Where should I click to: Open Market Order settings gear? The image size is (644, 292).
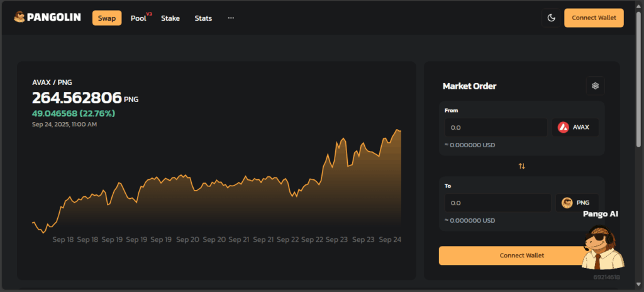[x=596, y=86]
